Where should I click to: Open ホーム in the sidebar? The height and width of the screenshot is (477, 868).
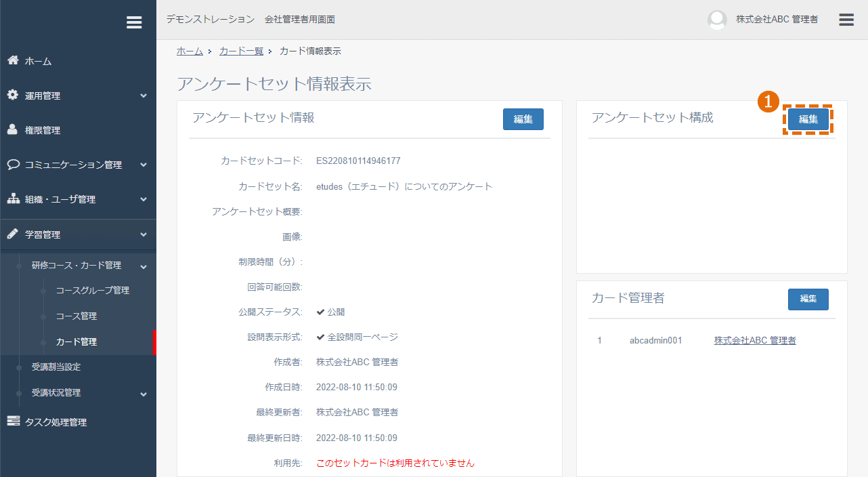pos(39,61)
